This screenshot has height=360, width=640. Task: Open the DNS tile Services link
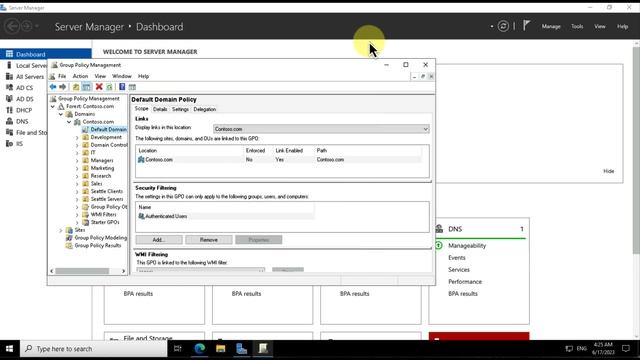point(459,269)
